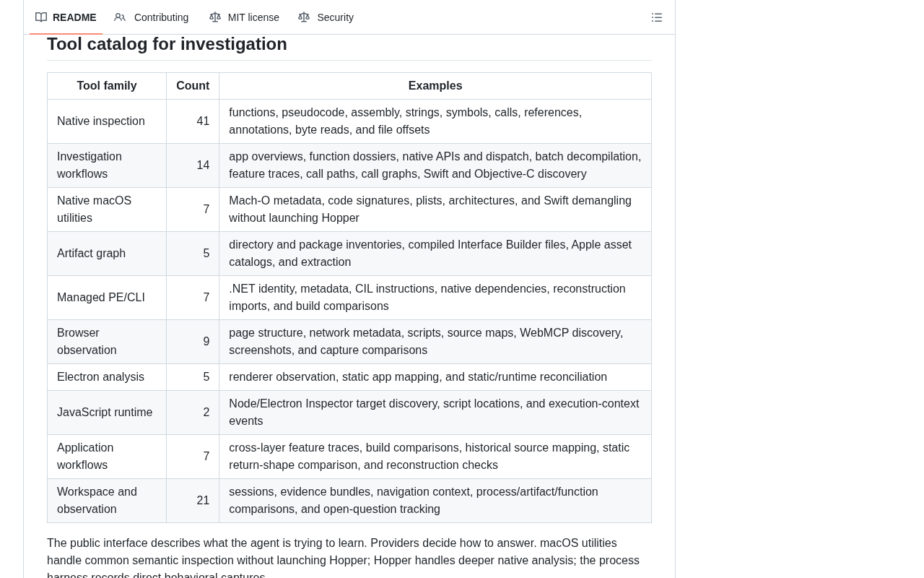Click the count 21 for Workspace and observation

[203, 501]
